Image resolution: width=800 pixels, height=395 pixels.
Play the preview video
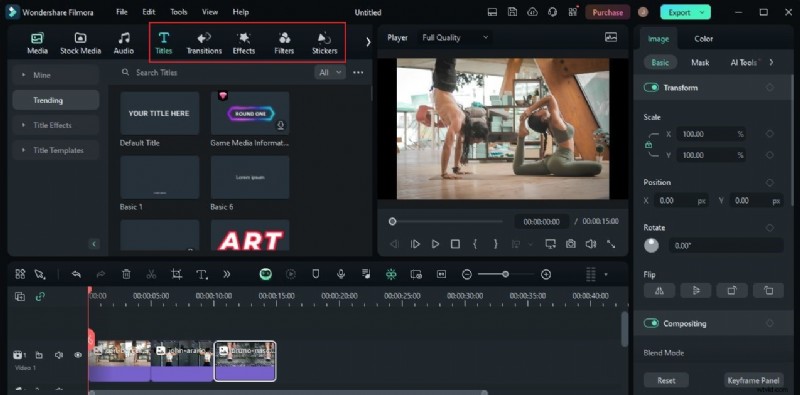click(435, 244)
